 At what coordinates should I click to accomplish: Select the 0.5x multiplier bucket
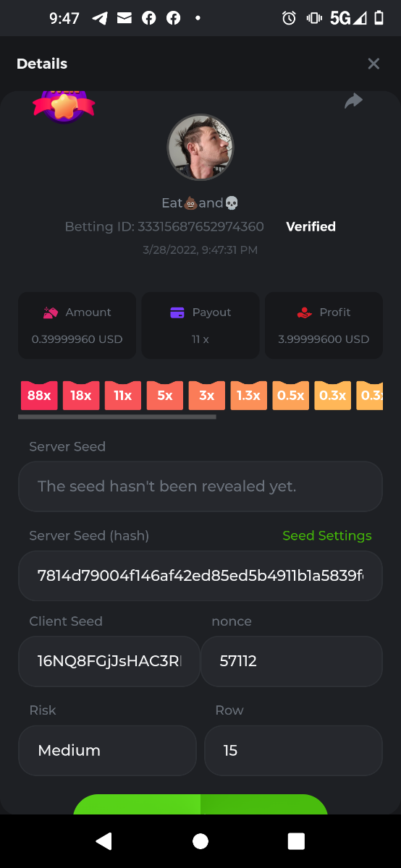click(291, 396)
